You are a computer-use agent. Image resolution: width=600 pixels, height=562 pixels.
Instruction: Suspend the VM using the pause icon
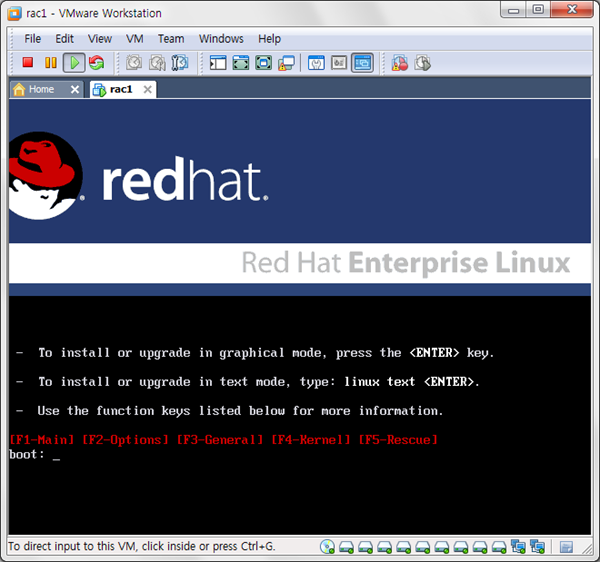coord(51,63)
